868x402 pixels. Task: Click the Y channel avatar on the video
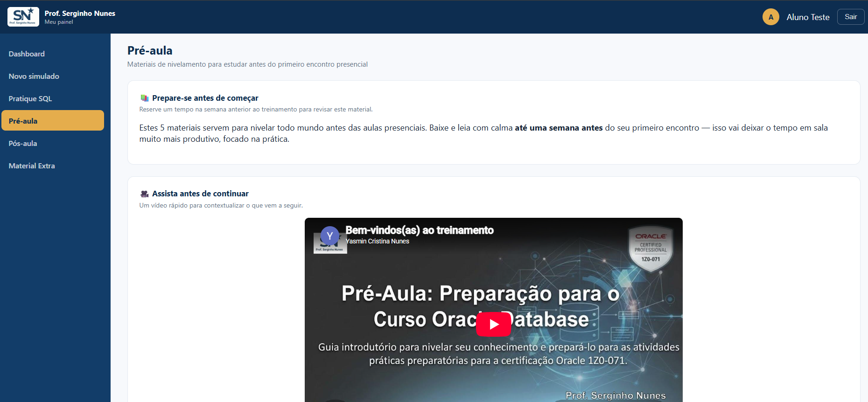(330, 236)
